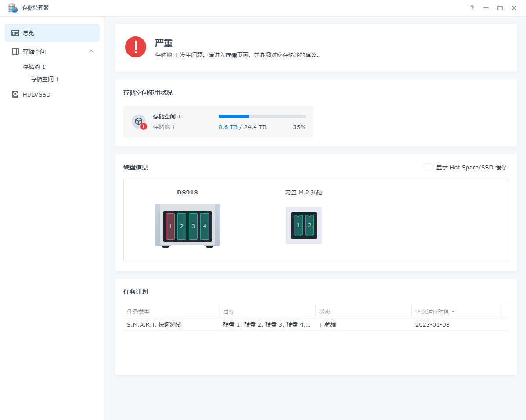Click M.2 slot 2 icon
Screen dimensions: 526x420
(310, 226)
